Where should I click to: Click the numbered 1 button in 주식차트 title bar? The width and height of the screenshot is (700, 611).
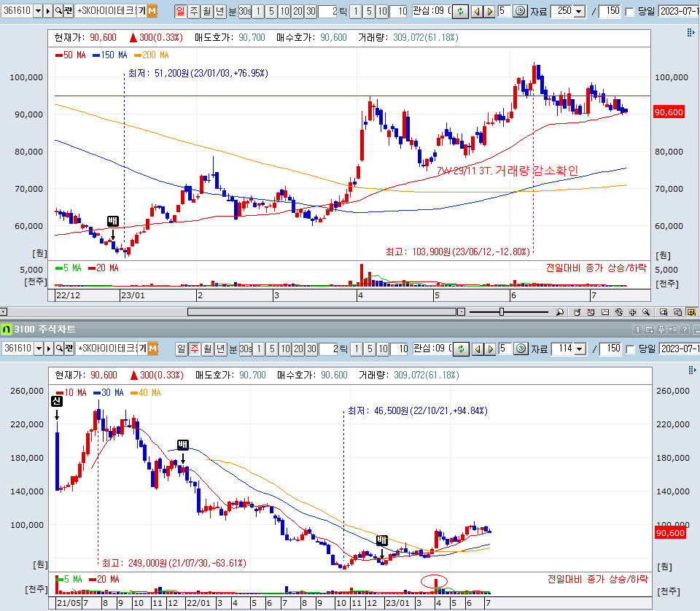coord(637,330)
